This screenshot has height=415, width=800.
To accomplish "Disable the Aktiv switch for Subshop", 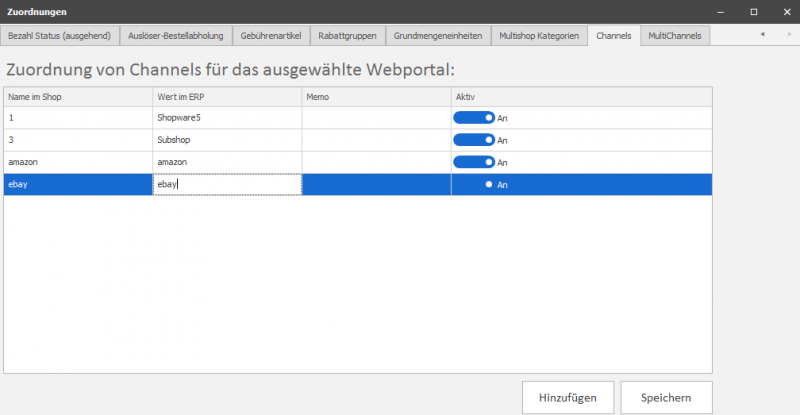I will click(x=474, y=140).
